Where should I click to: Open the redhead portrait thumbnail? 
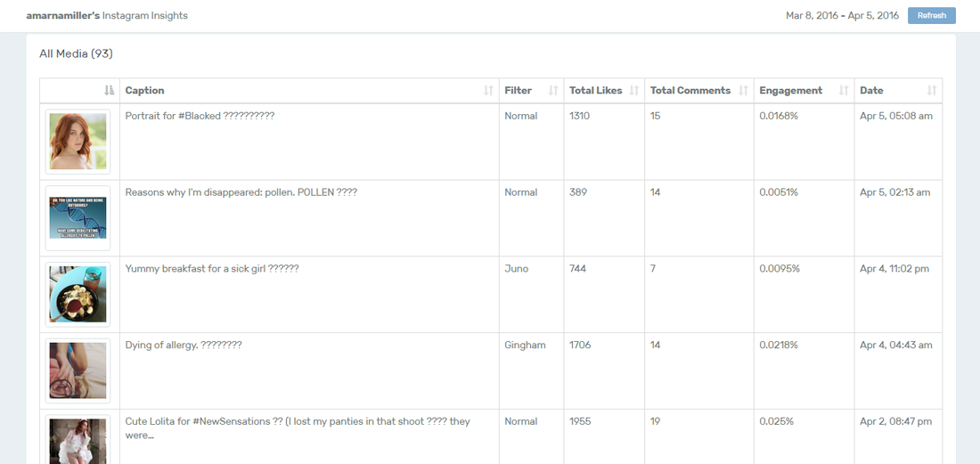point(78,142)
